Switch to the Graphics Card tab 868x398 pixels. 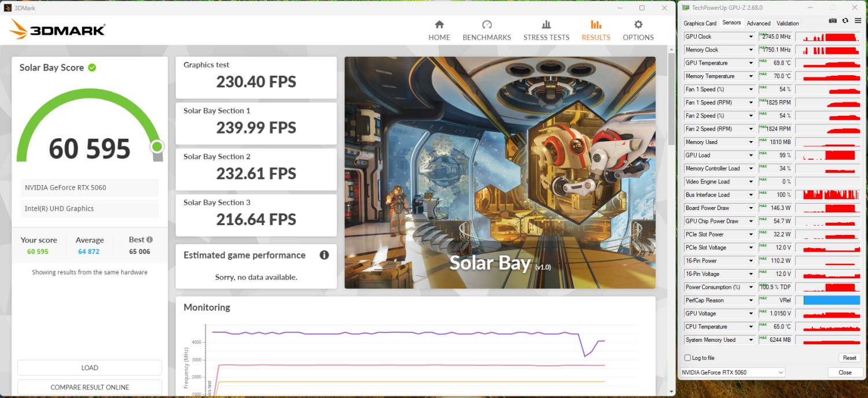point(700,23)
